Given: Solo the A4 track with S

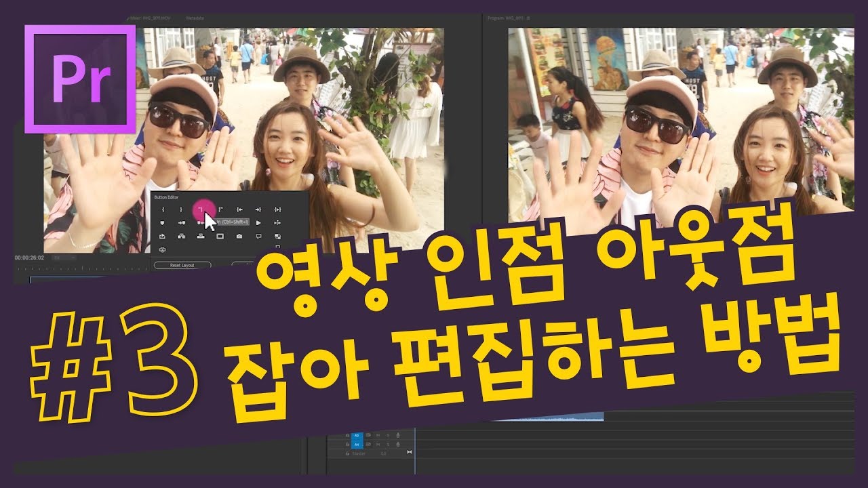Looking at the screenshot, I should 388,445.
